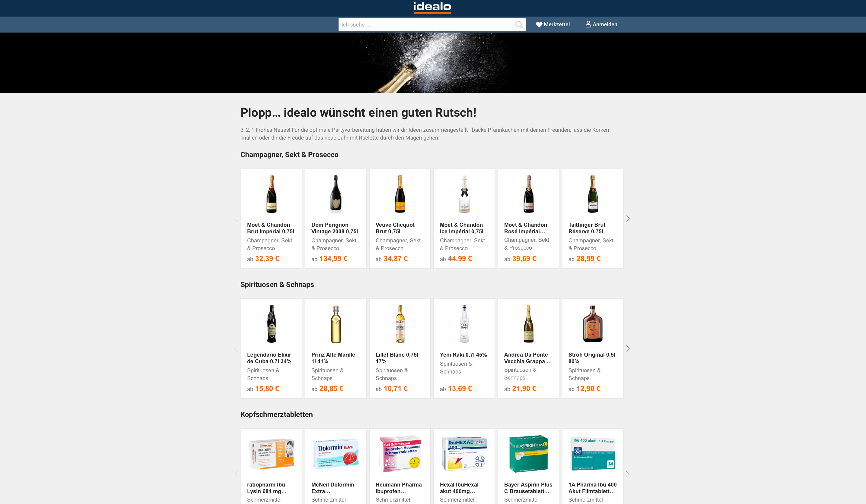Open Legendario Elixir de Cuba product
The height and width of the screenshot is (504, 866).
[x=271, y=348]
